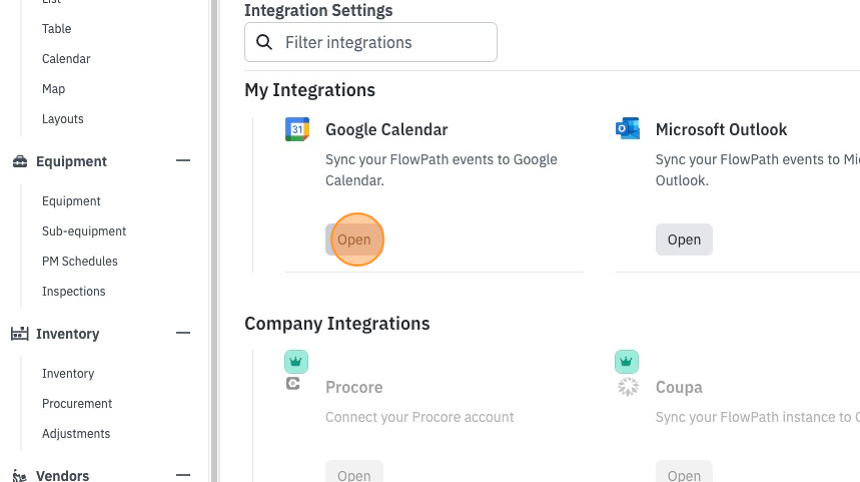The image size is (860, 482).
Task: Open the Table view
Action: [x=56, y=29]
